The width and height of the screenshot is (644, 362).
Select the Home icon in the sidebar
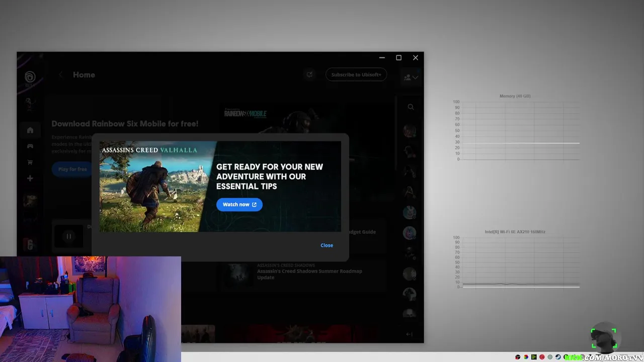click(x=30, y=130)
